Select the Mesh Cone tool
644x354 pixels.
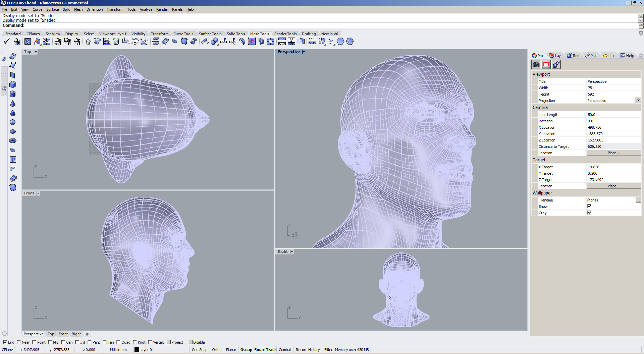(13, 104)
